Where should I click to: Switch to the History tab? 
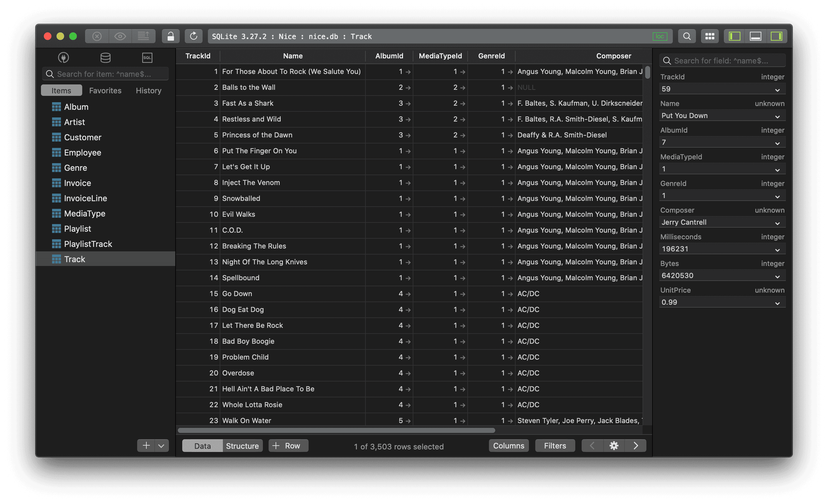click(149, 90)
